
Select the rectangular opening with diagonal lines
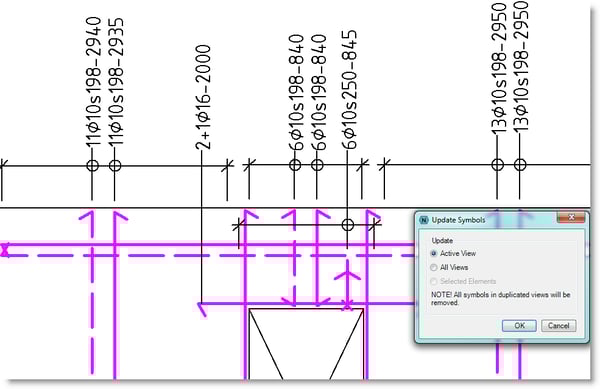click(x=306, y=344)
